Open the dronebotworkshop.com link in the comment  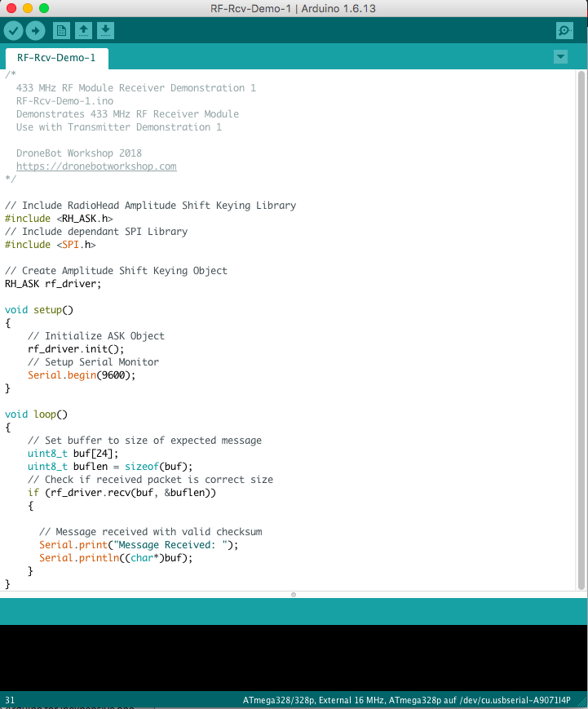(x=96, y=166)
